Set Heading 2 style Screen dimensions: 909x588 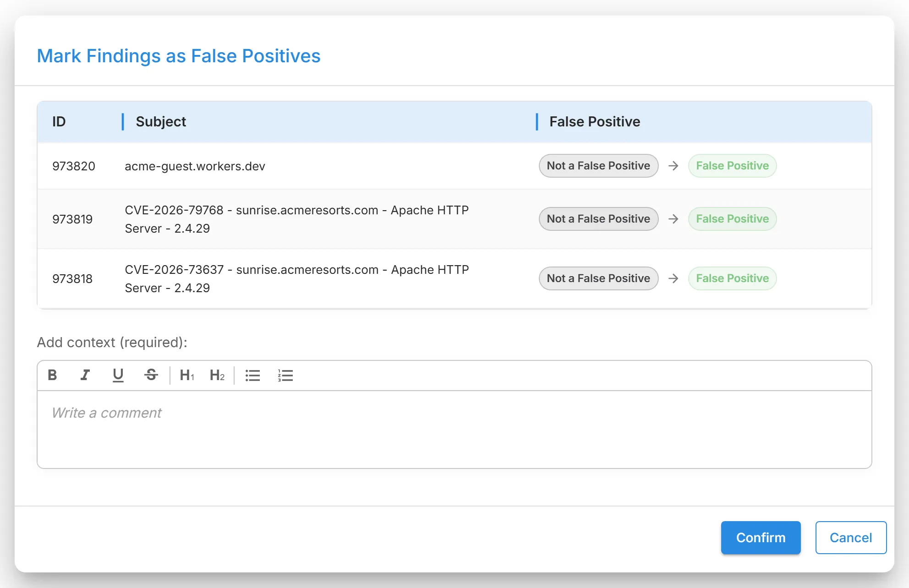217,376
